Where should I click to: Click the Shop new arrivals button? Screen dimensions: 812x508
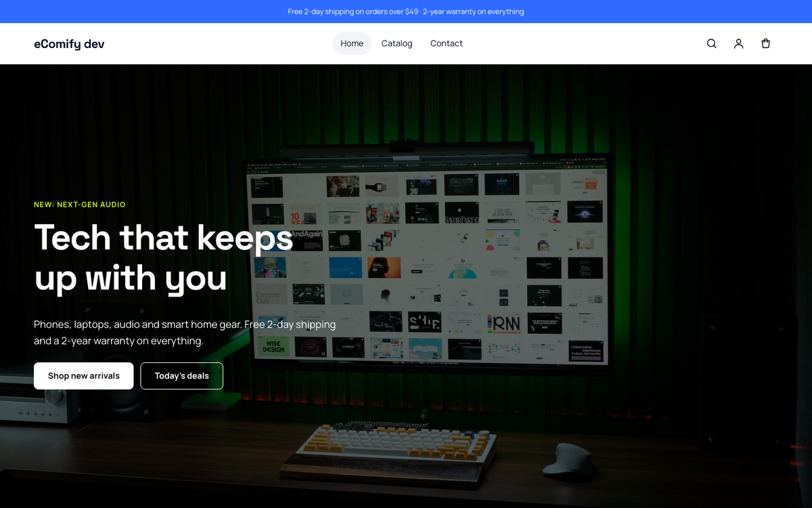[x=84, y=376]
